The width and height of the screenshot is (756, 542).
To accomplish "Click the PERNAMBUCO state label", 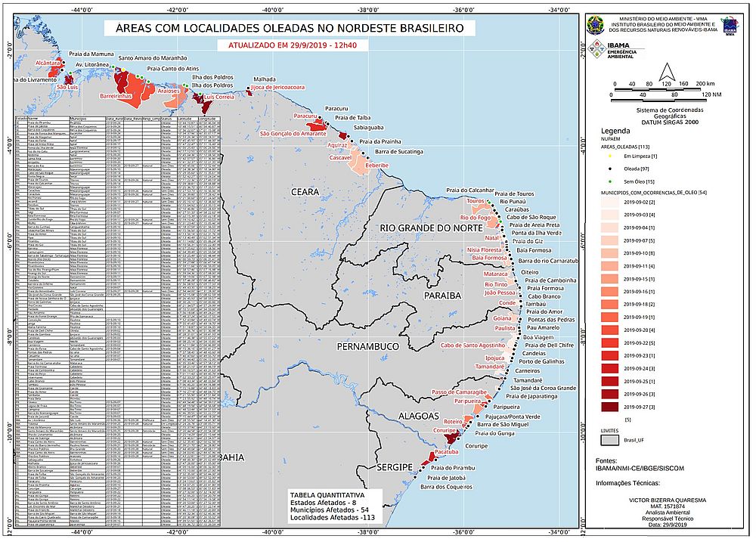I will (370, 346).
